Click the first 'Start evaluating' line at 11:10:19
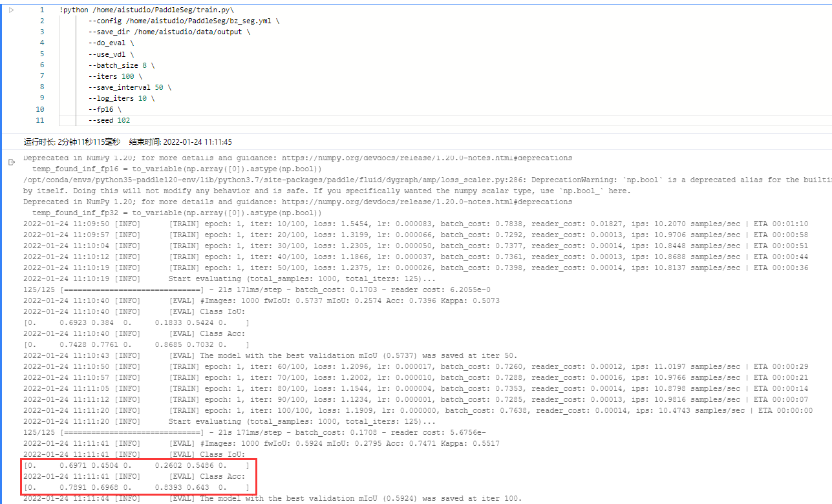 229,278
